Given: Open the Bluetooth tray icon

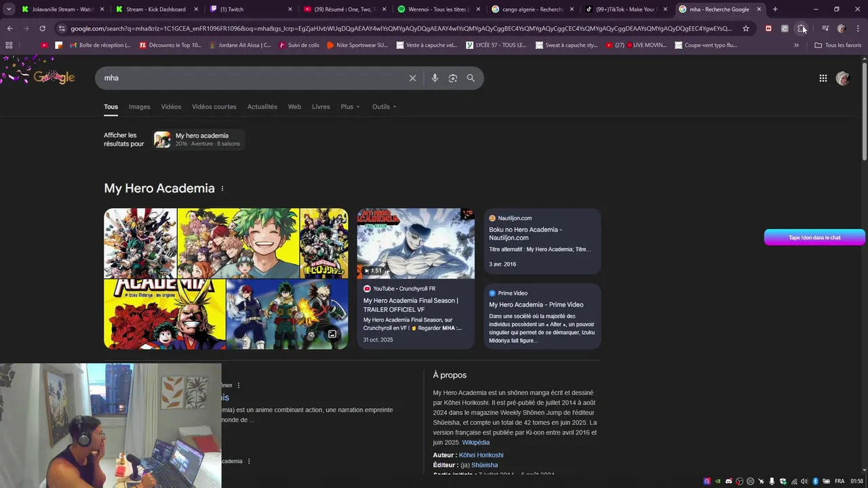Looking at the screenshot, I should pos(816,481).
